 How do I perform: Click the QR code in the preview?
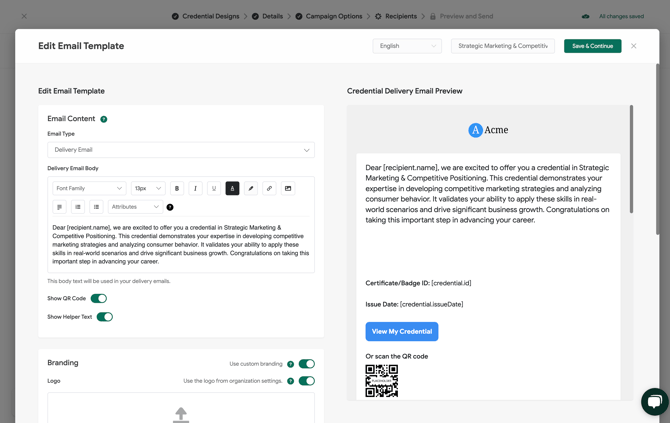tap(382, 381)
